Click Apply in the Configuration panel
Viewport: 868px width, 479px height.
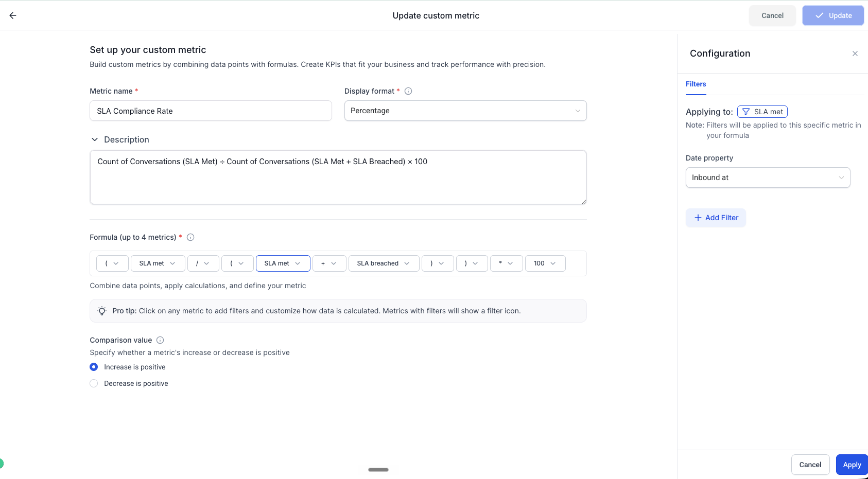point(852,465)
